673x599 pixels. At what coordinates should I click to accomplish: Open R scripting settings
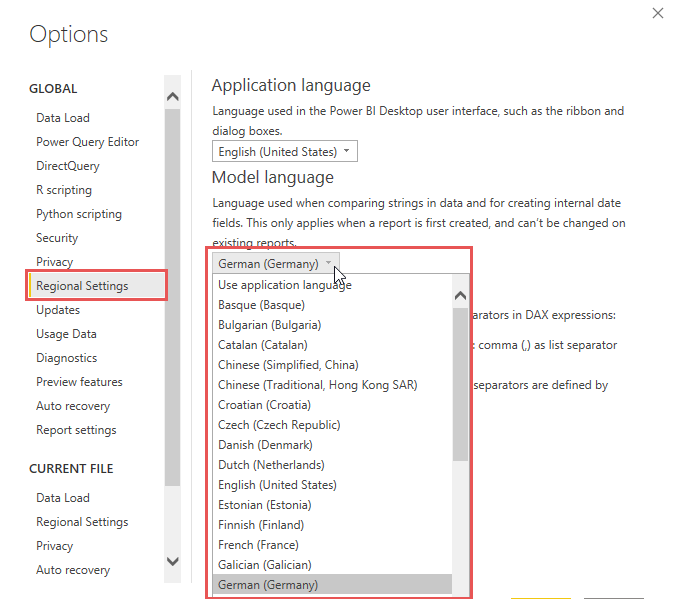pyautogui.click(x=64, y=190)
